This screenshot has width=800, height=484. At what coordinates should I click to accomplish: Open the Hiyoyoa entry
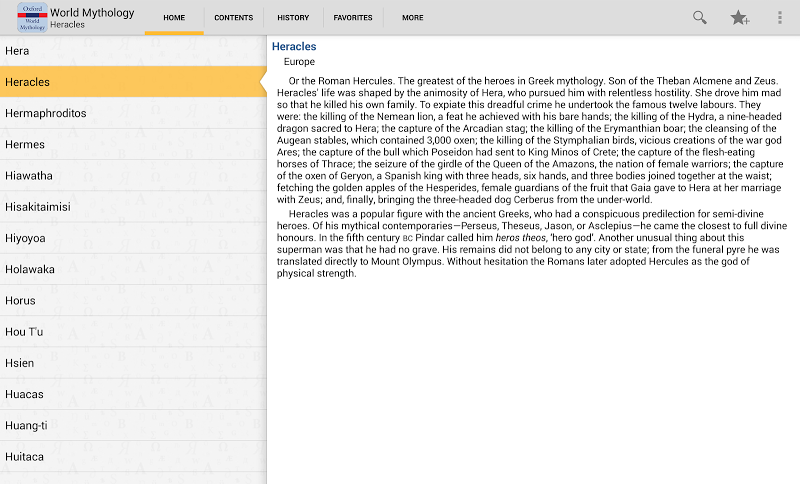(133, 238)
